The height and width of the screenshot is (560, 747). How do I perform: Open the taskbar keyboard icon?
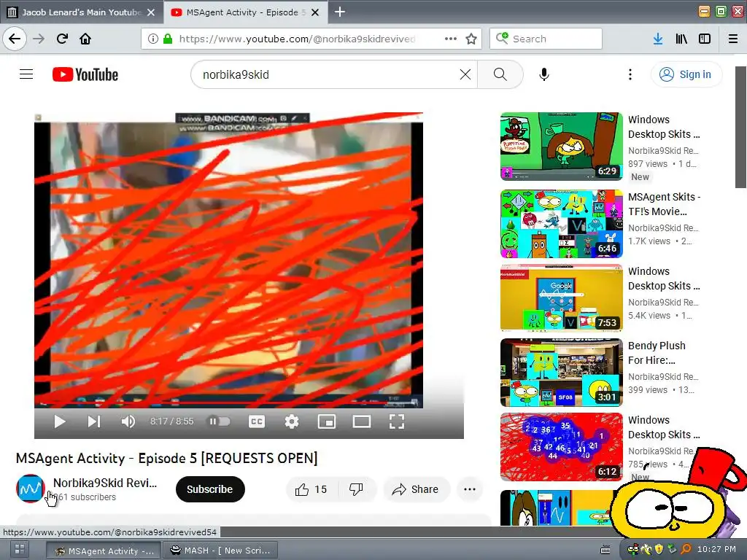click(605, 550)
